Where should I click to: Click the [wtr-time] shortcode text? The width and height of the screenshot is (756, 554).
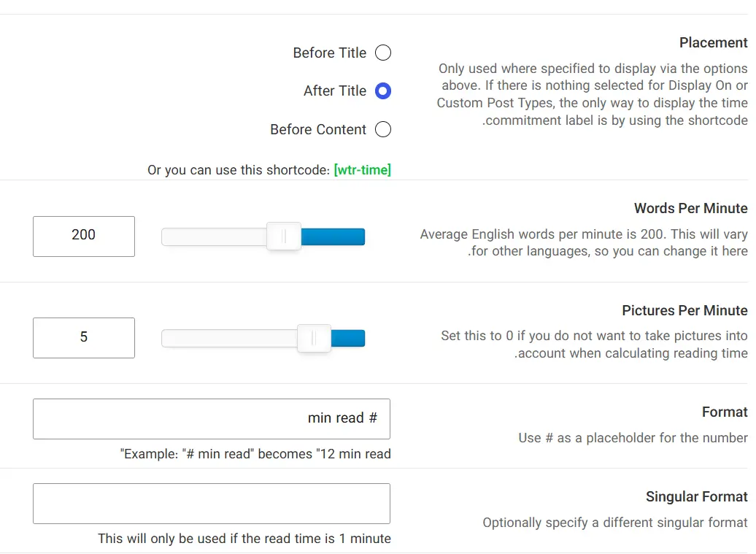363,170
